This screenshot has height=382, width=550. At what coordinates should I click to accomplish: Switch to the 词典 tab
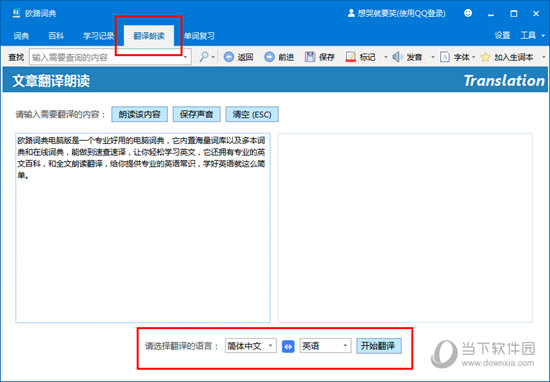click(x=21, y=36)
